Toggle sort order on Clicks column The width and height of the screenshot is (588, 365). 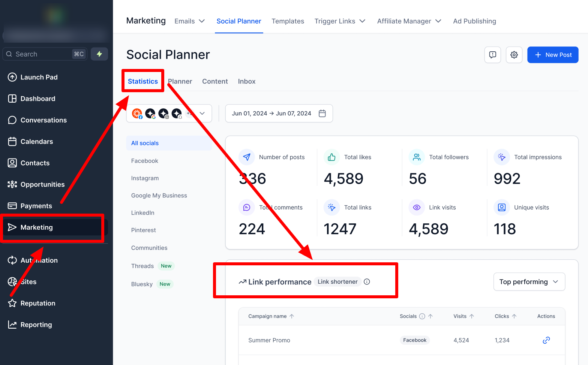pos(514,316)
